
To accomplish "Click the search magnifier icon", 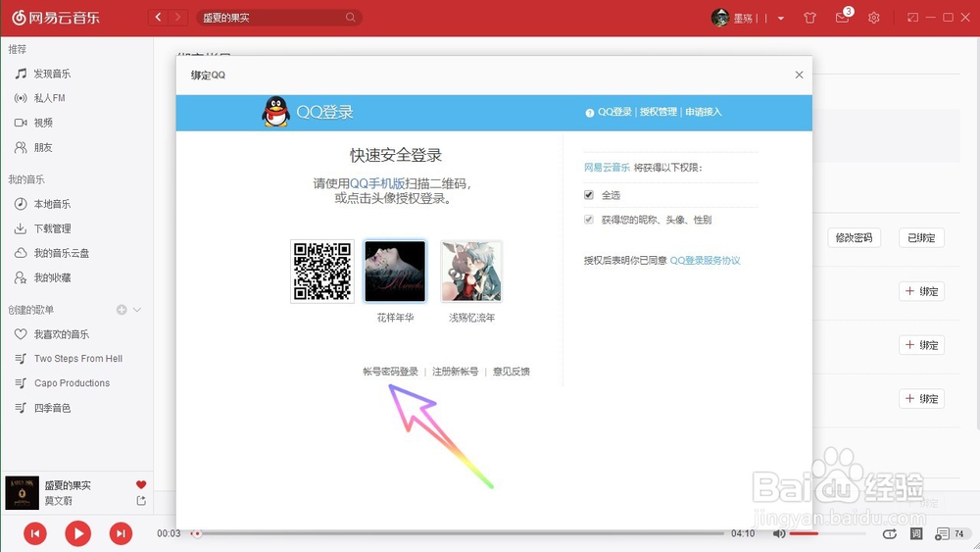I will point(351,18).
